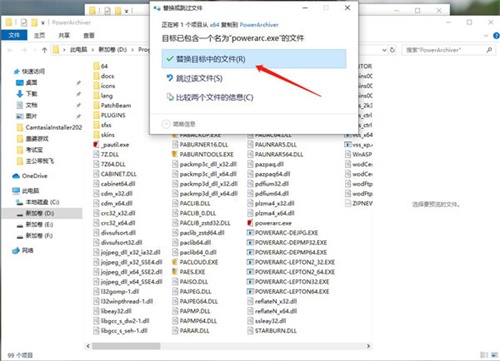
Task: Click the refresh button beside address bar
Action: (x=393, y=50)
